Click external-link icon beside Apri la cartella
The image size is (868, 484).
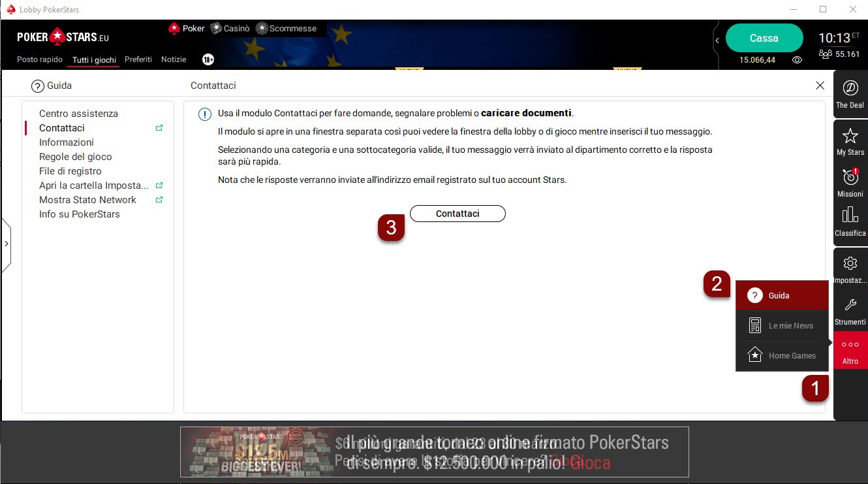[x=159, y=186]
